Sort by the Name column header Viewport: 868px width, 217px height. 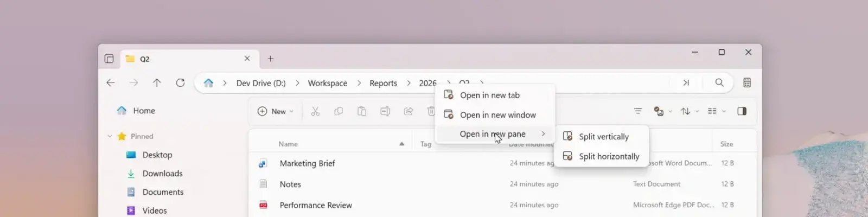pos(288,144)
